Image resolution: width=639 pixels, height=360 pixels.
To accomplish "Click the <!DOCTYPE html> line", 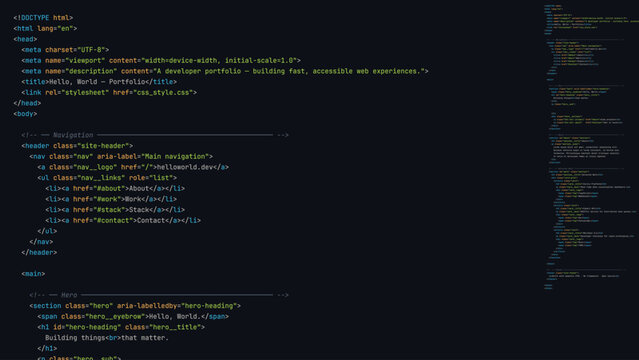I will pos(43,18).
